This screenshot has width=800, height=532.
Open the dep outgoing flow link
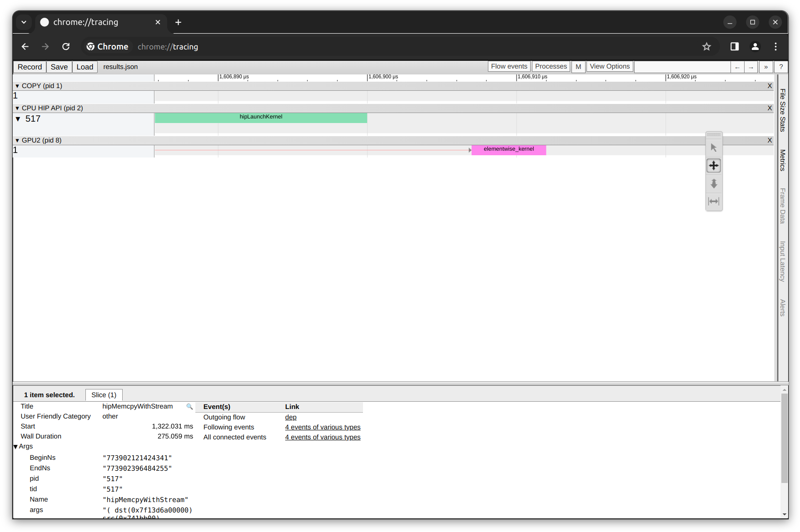(290, 417)
